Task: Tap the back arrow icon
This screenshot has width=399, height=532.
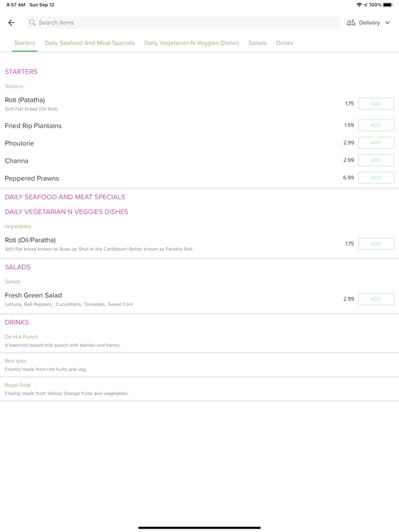Action: click(x=11, y=23)
